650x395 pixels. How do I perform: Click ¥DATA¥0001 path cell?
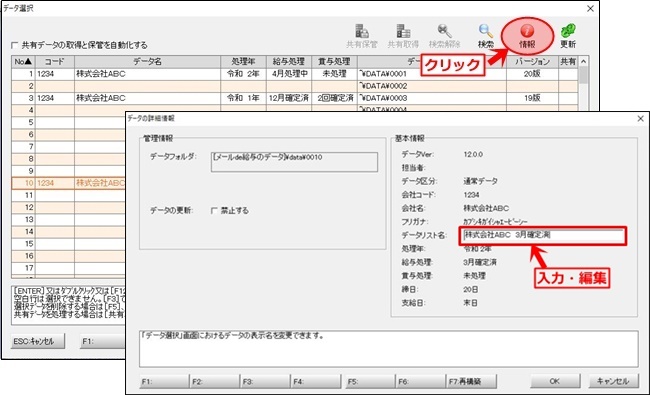pyautogui.click(x=432, y=74)
